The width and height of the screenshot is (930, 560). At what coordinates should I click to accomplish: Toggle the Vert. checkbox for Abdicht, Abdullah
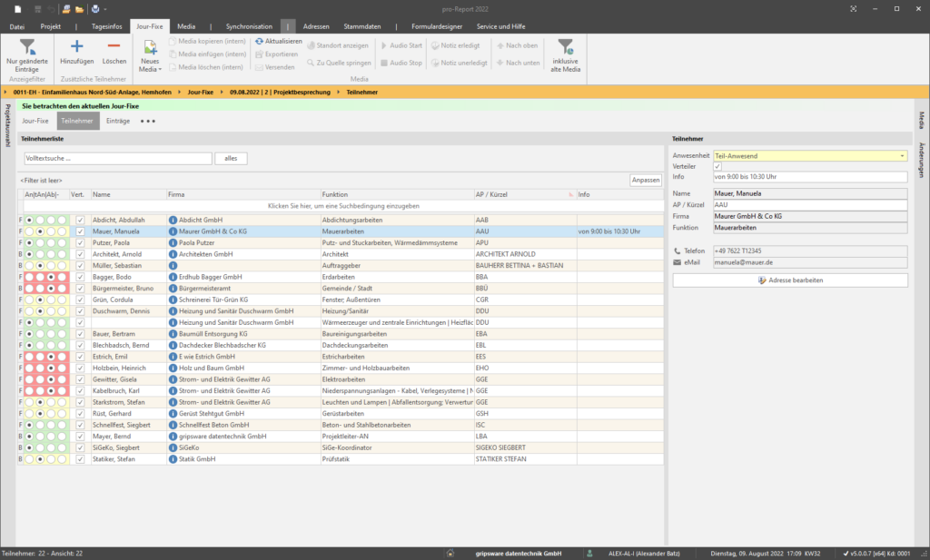coord(79,220)
